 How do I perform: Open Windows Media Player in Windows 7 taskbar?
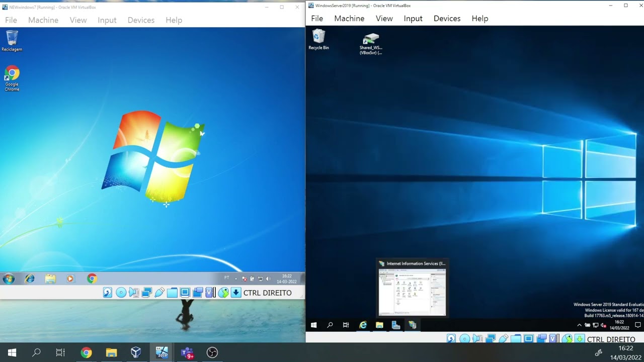(70, 279)
